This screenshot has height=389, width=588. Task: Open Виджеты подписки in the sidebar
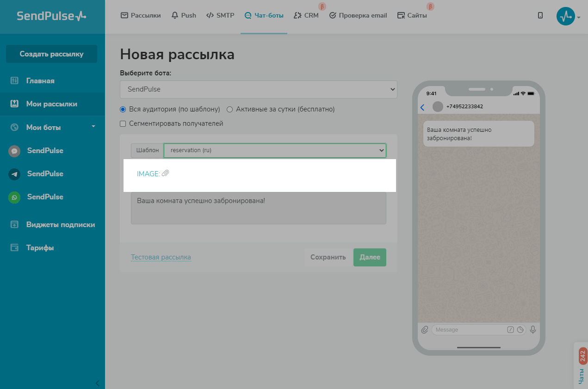(61, 224)
